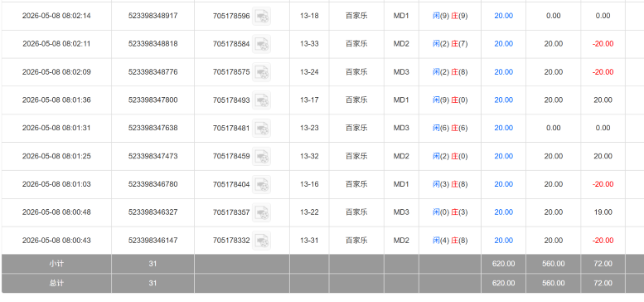Click result 闲(2) 庄(7) cell

[x=450, y=43]
